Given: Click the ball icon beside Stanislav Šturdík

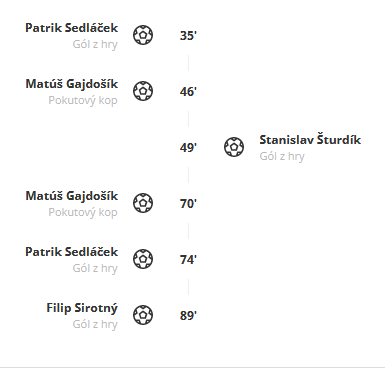Looking at the screenshot, I should [x=234, y=147].
